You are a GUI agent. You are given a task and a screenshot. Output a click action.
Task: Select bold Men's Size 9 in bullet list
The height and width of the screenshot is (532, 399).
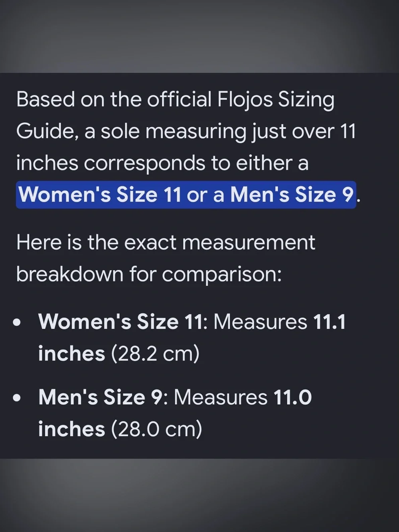(101, 397)
